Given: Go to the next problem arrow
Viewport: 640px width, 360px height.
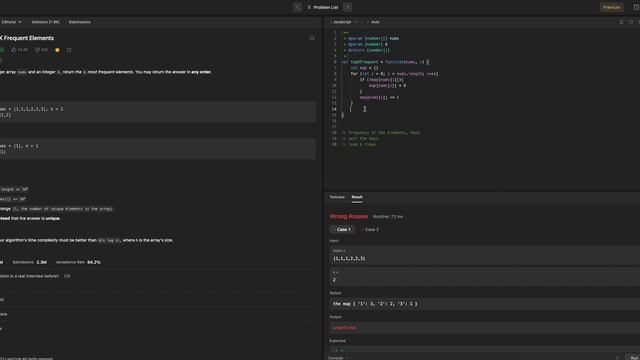Looking at the screenshot, I should click(348, 7).
